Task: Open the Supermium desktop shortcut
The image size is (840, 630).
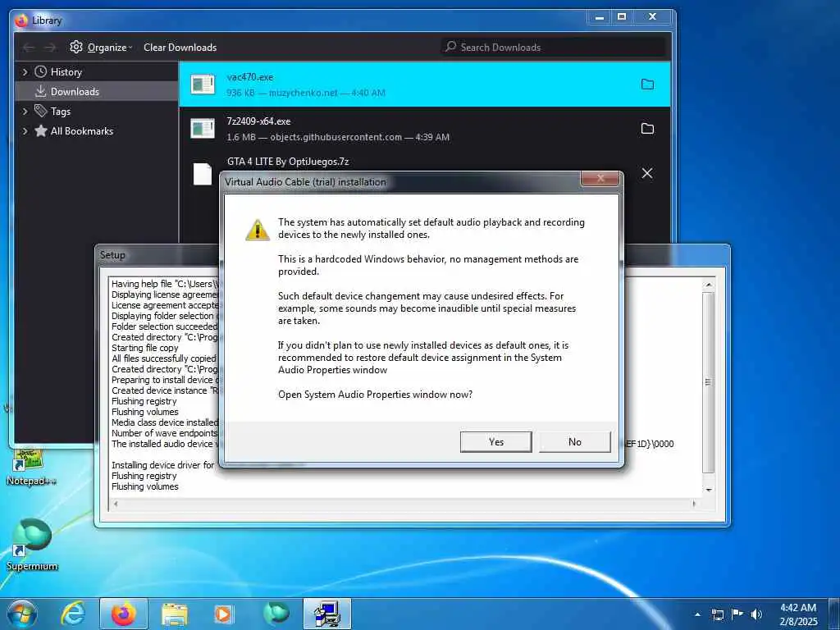Action: tap(32, 545)
